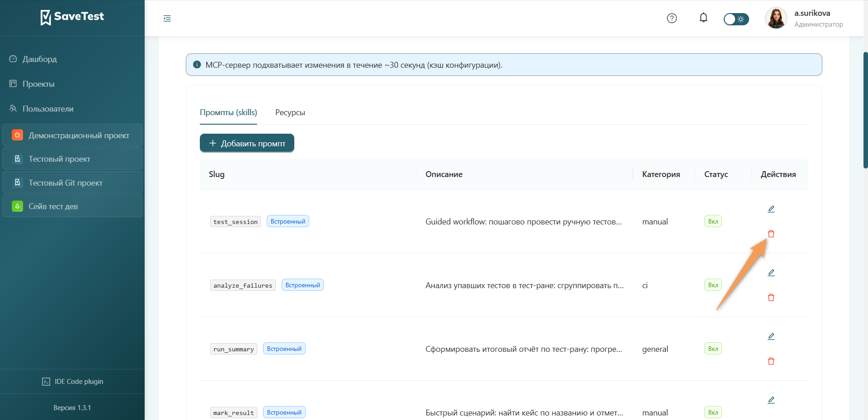This screenshot has height=420, width=868.
Task: Click Встроенный tag next to test_session
Action: (288, 221)
